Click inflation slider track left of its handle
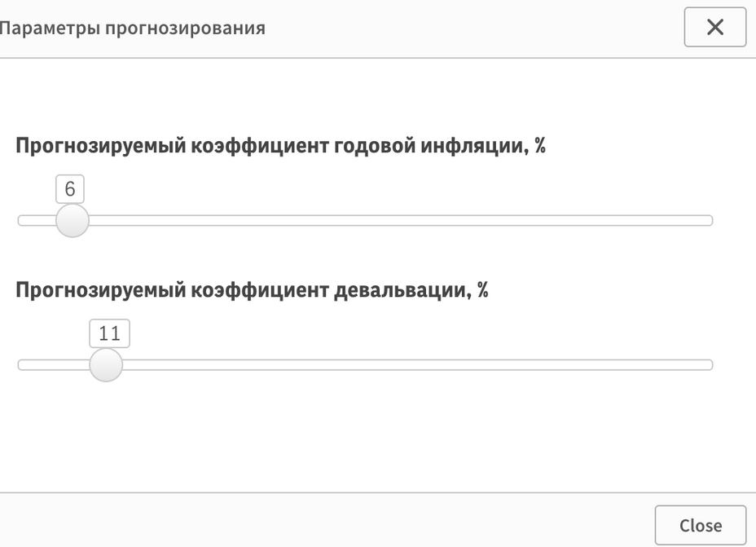756x547 pixels. (x=34, y=220)
